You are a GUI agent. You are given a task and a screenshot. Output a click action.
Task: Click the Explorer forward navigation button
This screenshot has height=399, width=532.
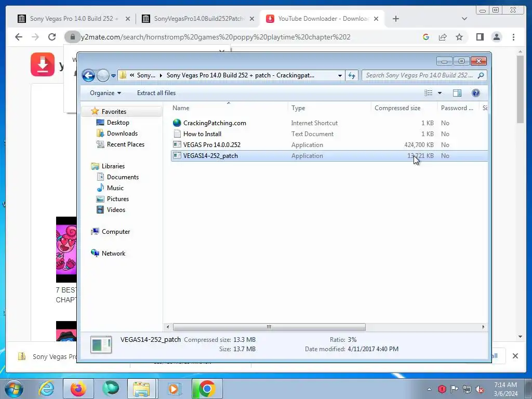coord(103,75)
